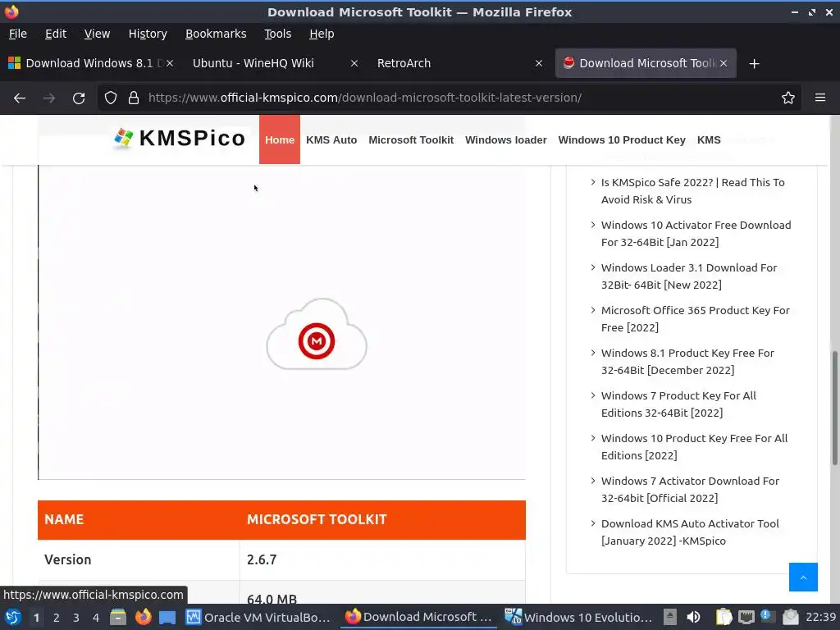
Task: Open Windows 10 Product Key nav link
Action: click(x=622, y=139)
